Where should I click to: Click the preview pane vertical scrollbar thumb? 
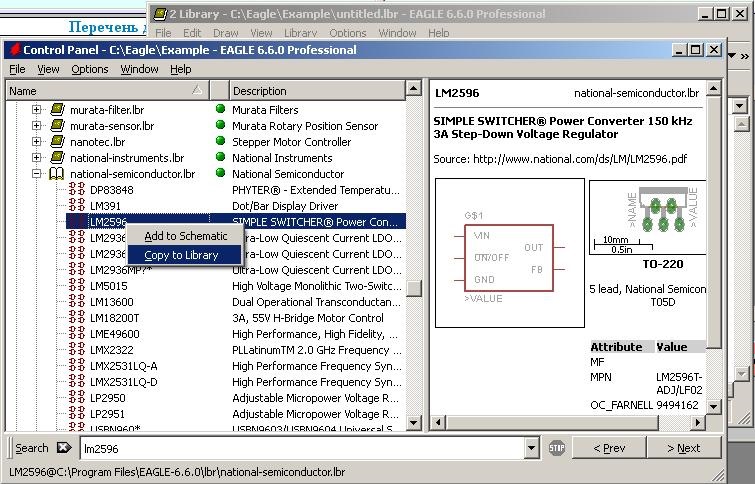(714, 222)
